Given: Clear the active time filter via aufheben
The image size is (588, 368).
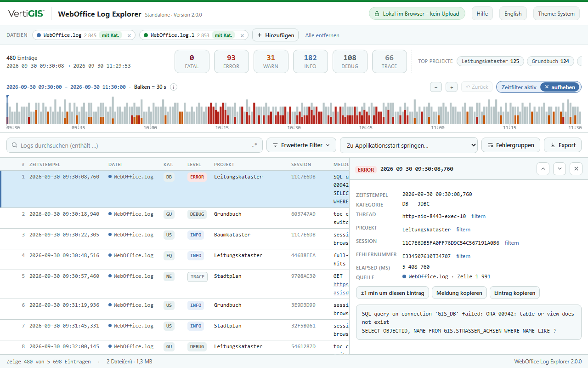Looking at the screenshot, I should pyautogui.click(x=560, y=87).
